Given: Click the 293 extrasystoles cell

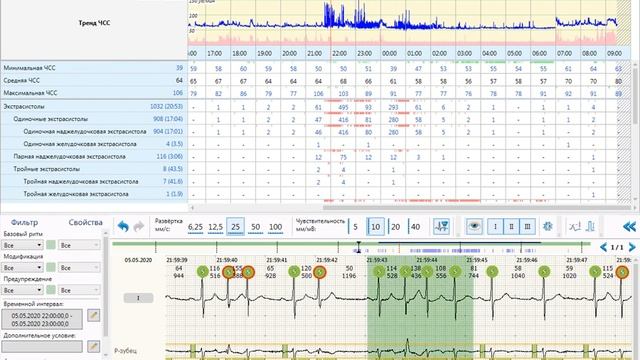Looking at the screenshot, I should [393, 107].
